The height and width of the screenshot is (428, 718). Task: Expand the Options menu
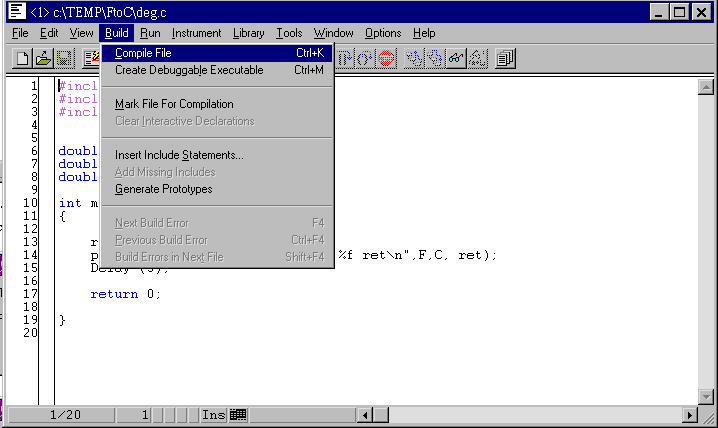click(x=382, y=33)
